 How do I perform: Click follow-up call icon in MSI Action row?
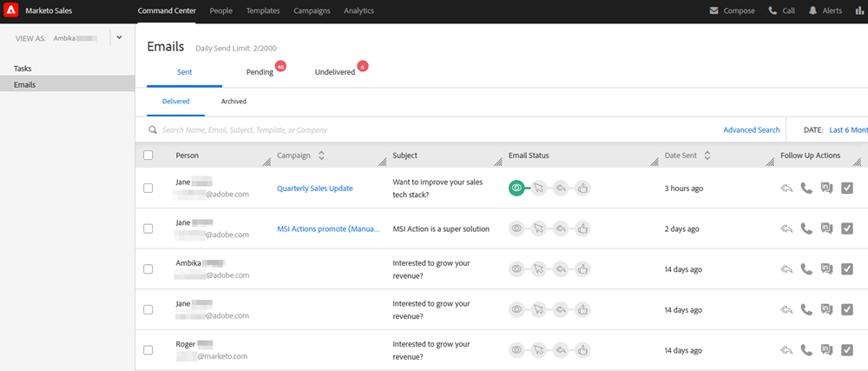click(x=806, y=229)
